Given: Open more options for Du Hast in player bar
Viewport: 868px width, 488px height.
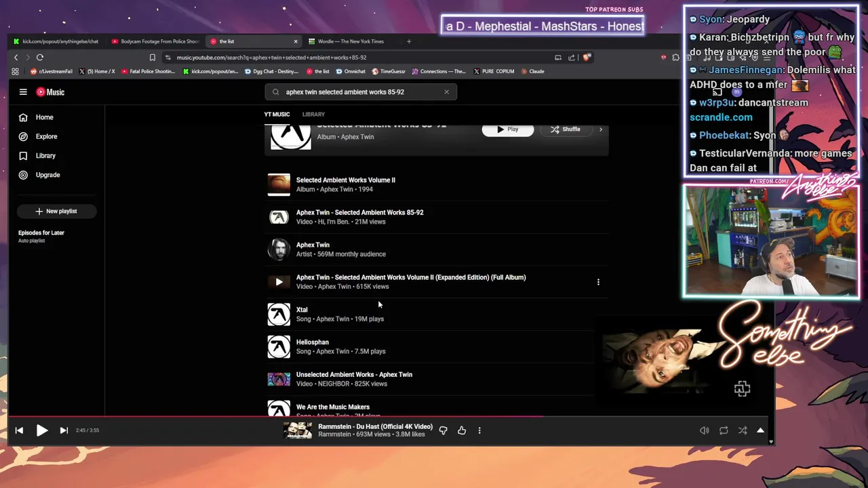Looking at the screenshot, I should (479, 430).
